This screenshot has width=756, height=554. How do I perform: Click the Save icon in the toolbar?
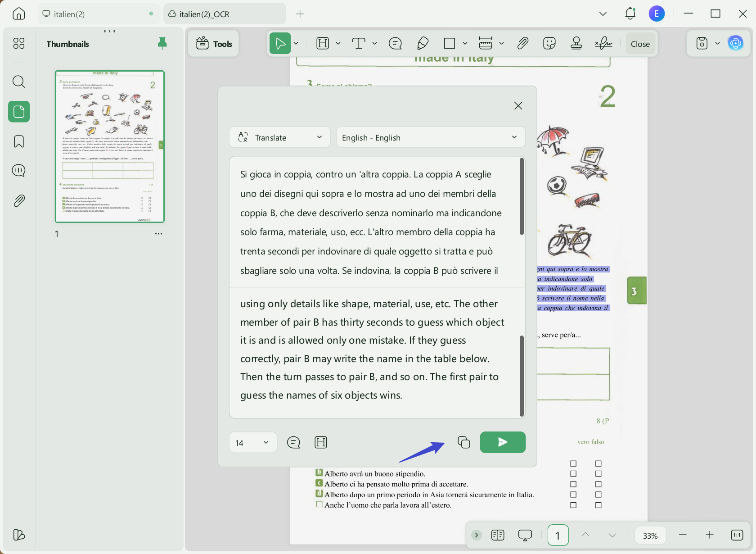(x=702, y=44)
